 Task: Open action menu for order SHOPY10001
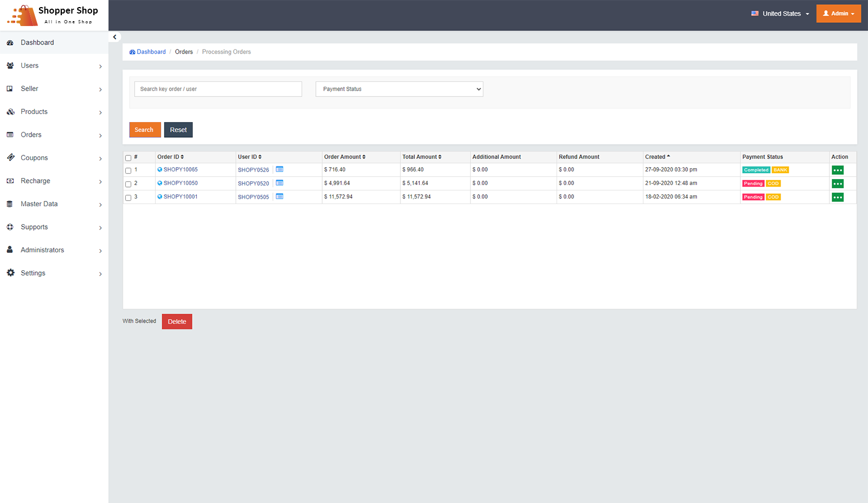(x=838, y=197)
